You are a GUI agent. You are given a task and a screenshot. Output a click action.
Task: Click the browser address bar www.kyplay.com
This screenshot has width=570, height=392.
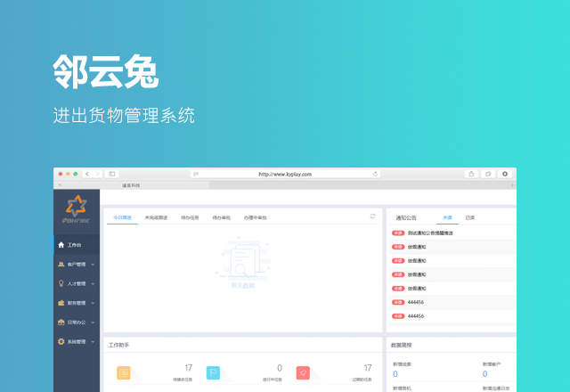(285, 175)
